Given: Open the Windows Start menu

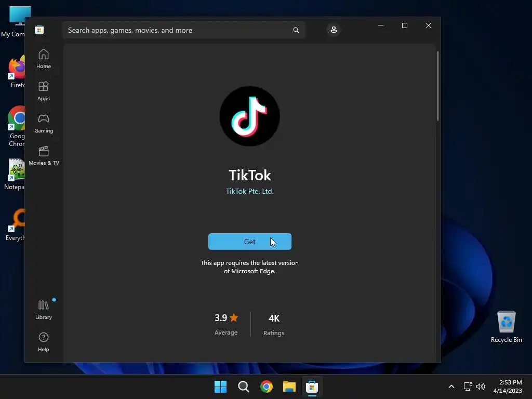Looking at the screenshot, I should (220, 387).
